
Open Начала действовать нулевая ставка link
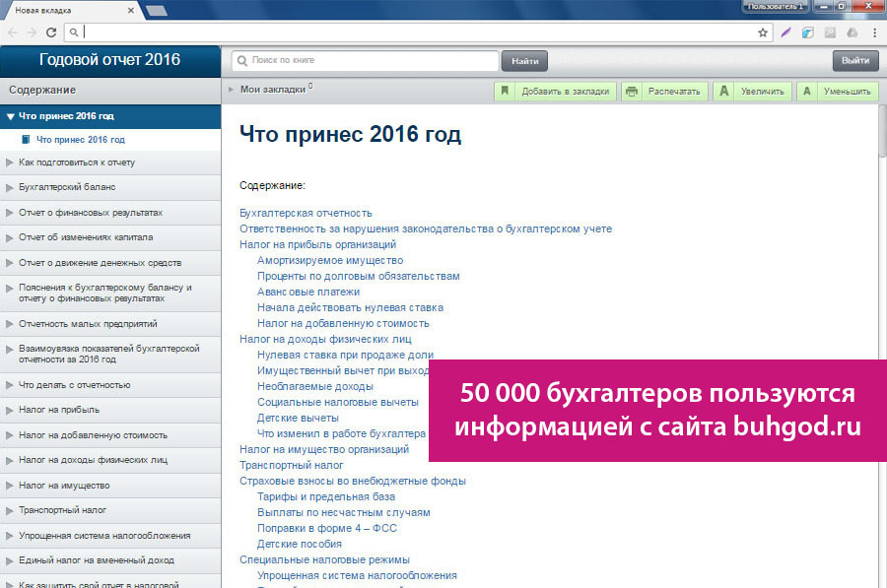(350, 308)
